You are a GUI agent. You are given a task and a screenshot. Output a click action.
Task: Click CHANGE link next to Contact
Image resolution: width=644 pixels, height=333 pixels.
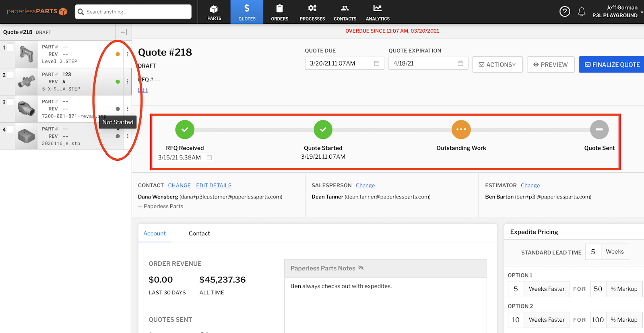pos(180,185)
